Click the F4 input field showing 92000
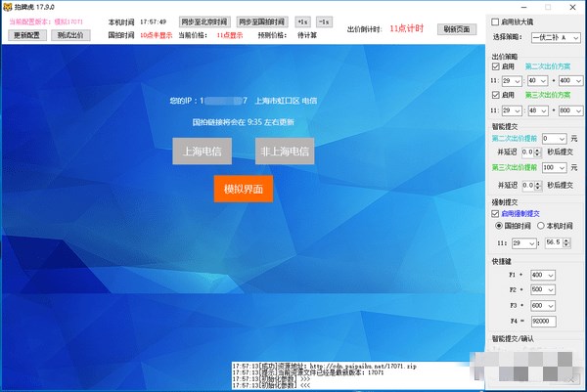 coord(544,322)
